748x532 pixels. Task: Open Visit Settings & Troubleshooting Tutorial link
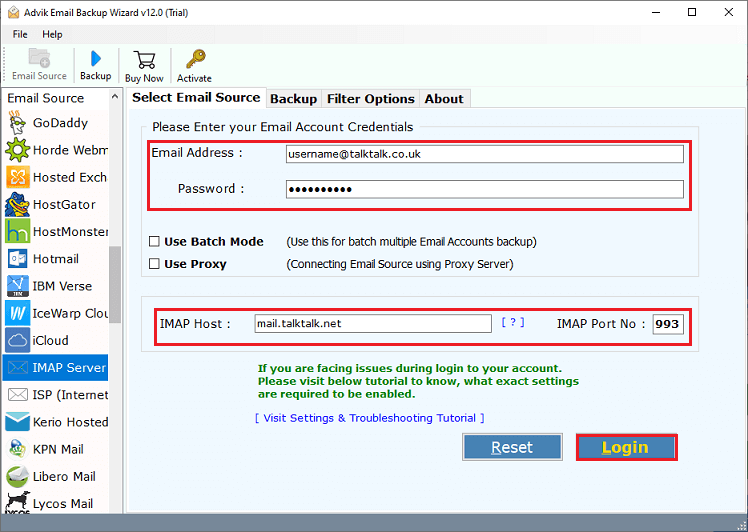370,418
